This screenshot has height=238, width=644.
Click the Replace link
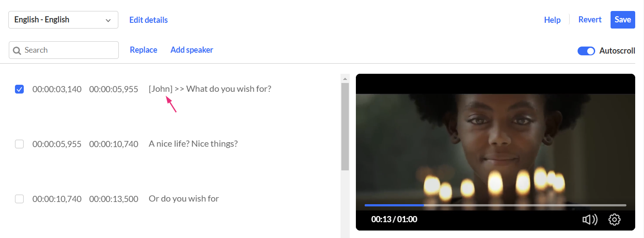(x=143, y=50)
